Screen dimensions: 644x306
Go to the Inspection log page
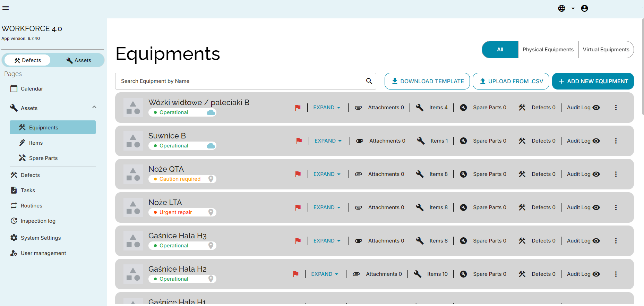[x=38, y=221]
